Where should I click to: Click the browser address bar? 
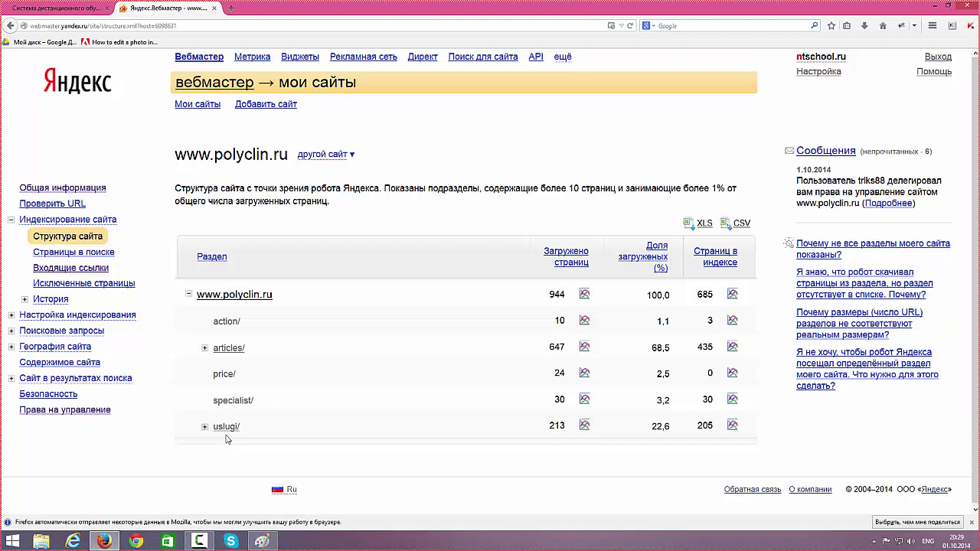click(318, 25)
